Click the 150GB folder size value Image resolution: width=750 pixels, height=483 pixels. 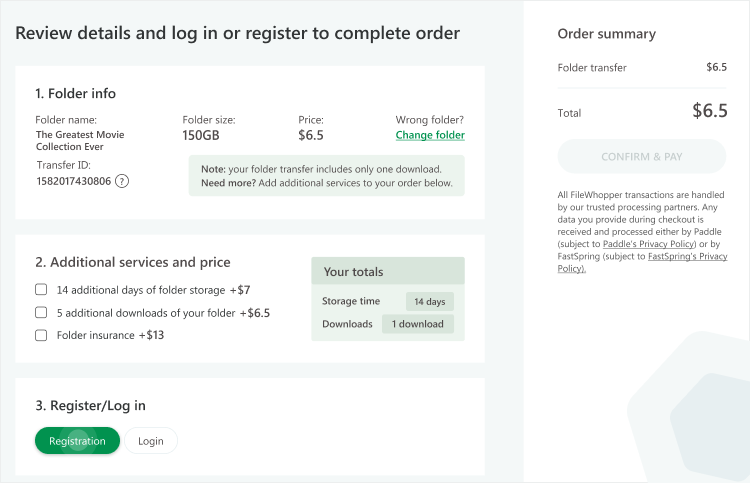201,135
